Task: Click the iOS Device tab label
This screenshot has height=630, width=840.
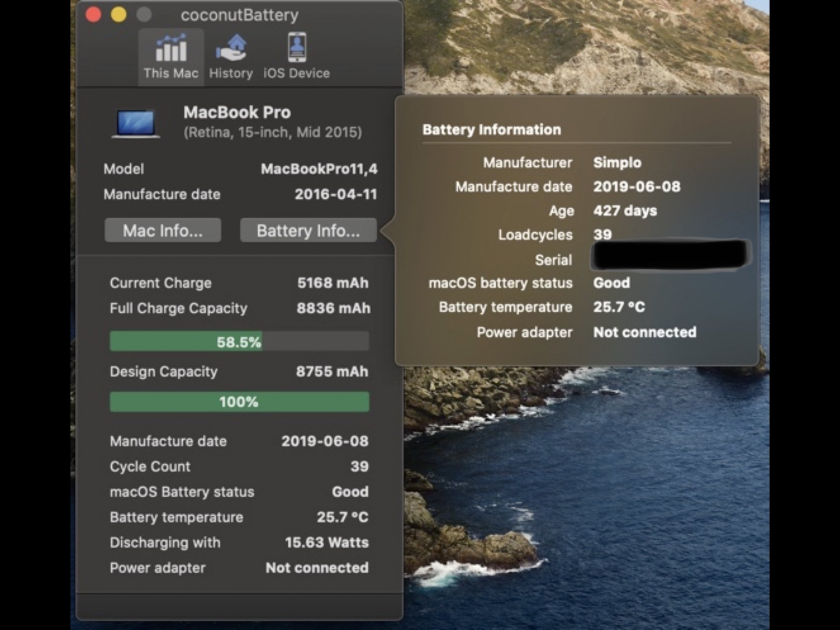Action: coord(297,73)
